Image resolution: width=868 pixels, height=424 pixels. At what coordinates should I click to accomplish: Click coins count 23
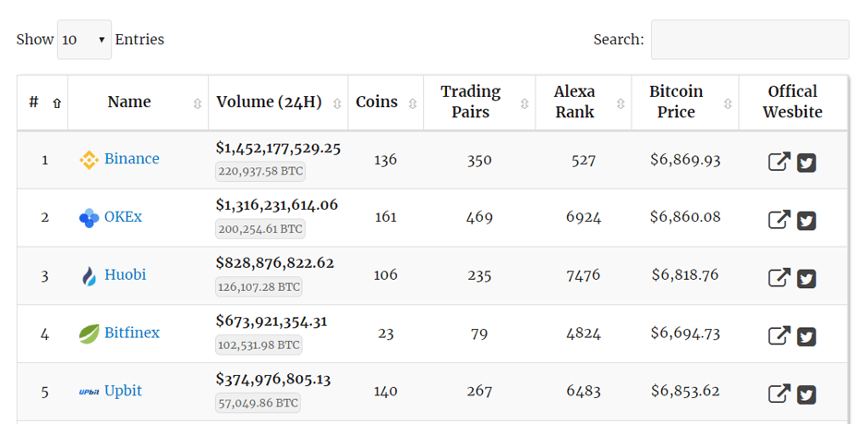pos(386,333)
